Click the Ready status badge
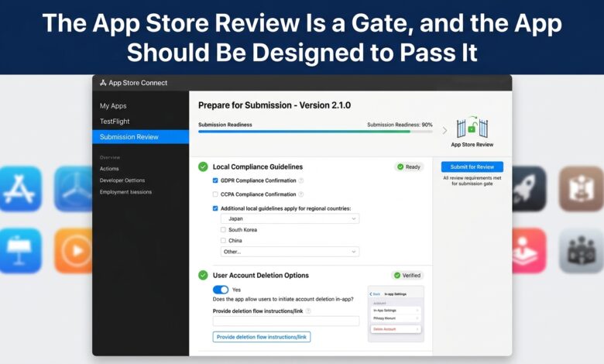The height and width of the screenshot is (364, 604). tap(409, 167)
